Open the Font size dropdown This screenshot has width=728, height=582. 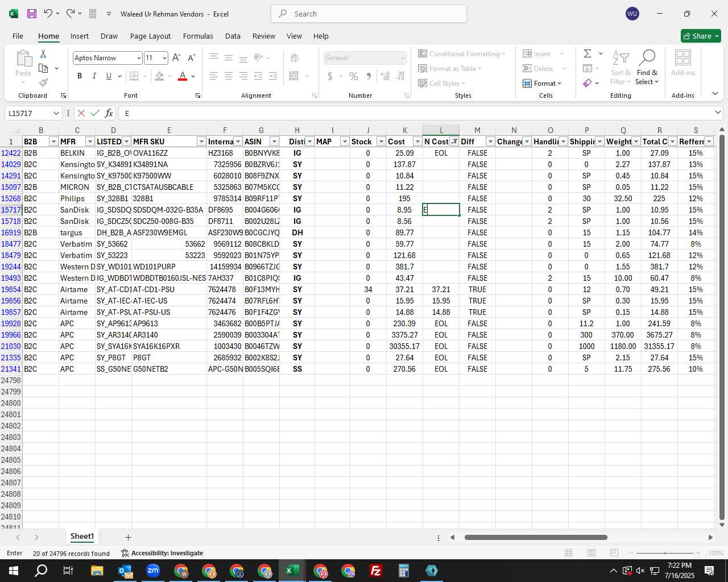click(164, 58)
